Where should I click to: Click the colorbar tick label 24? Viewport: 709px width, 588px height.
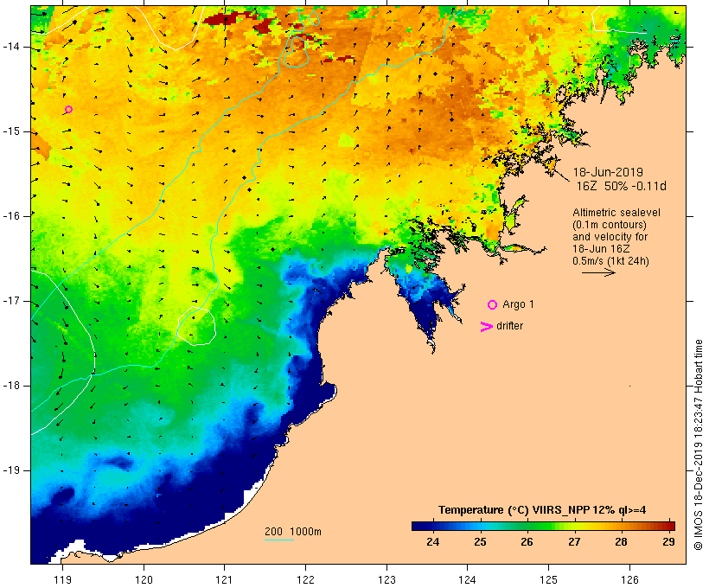432,541
